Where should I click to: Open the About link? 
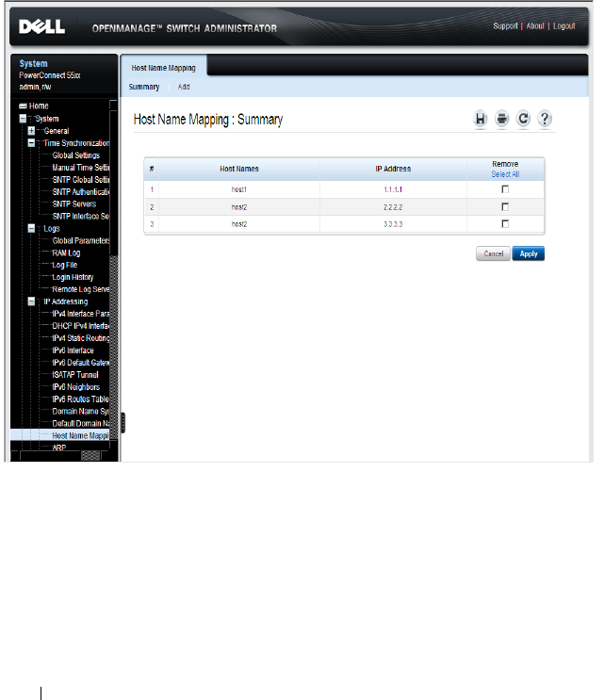[535, 25]
